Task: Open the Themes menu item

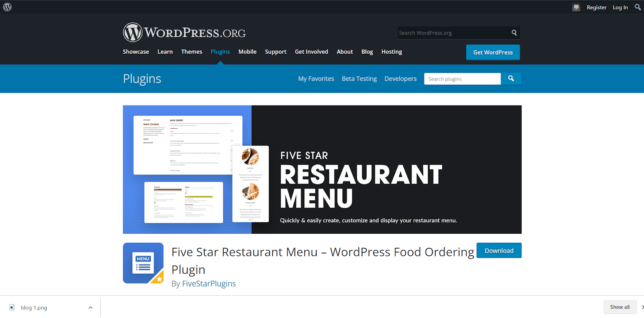Action: tap(192, 52)
